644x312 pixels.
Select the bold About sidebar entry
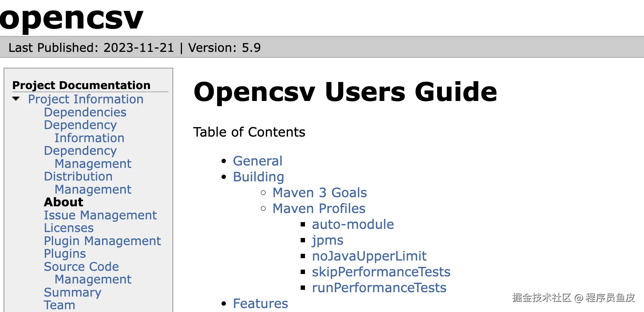(64, 202)
